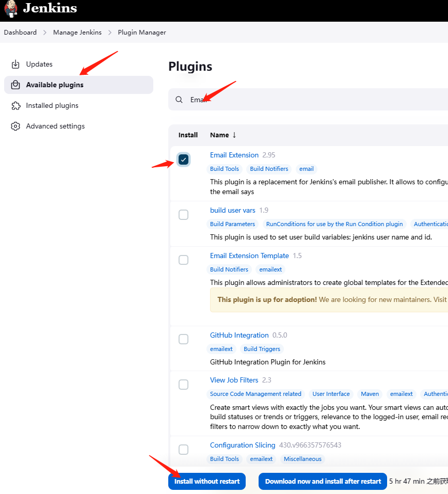Open the Configuration Slicing plugin link

point(243,445)
